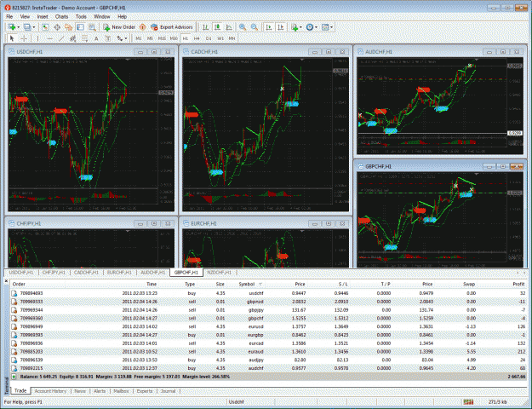Image resolution: width=532 pixels, height=409 pixels.
Task: Open the Experts terminal tab
Action: 145,391
